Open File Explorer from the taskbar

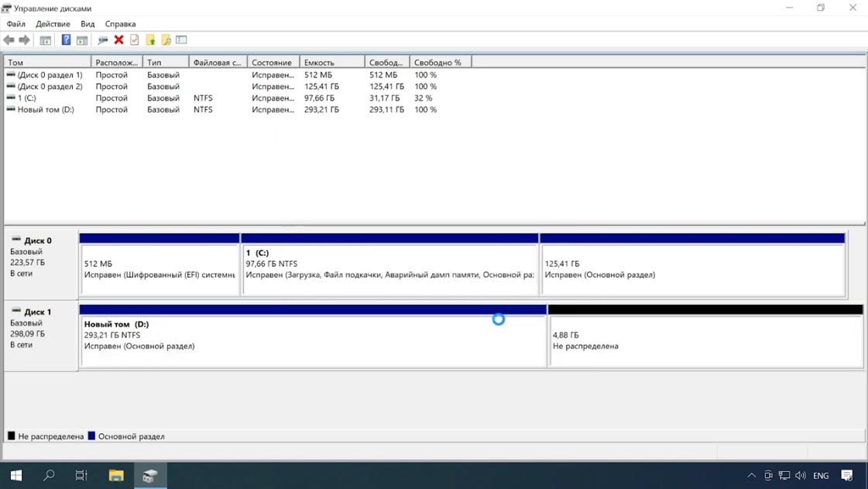(x=116, y=475)
